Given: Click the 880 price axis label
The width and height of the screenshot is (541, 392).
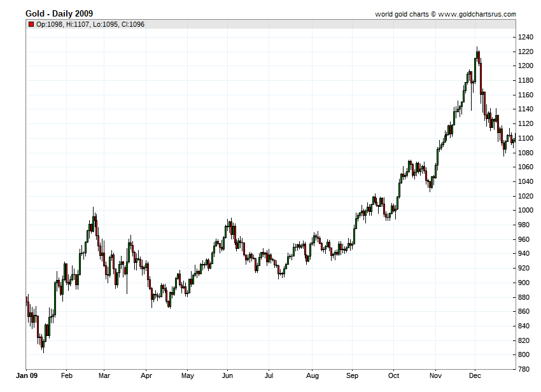Looking at the screenshot, I should click(524, 297).
